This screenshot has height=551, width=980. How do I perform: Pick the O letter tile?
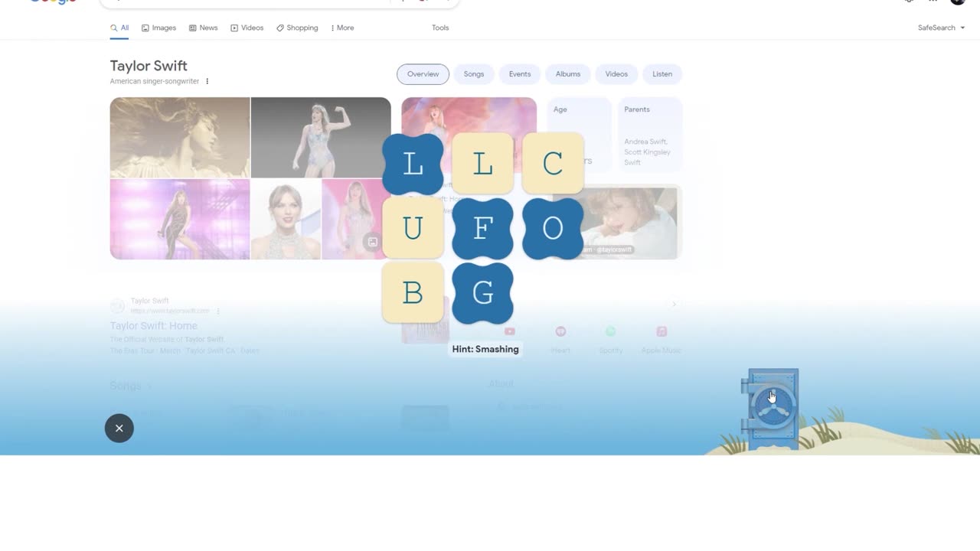[x=553, y=228]
